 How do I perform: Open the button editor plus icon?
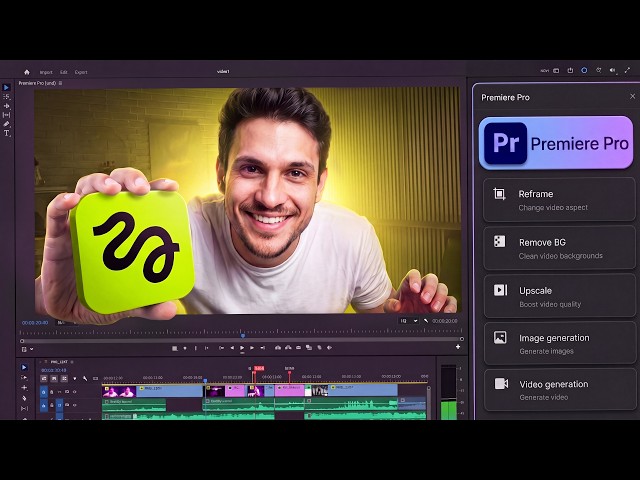[x=458, y=347]
